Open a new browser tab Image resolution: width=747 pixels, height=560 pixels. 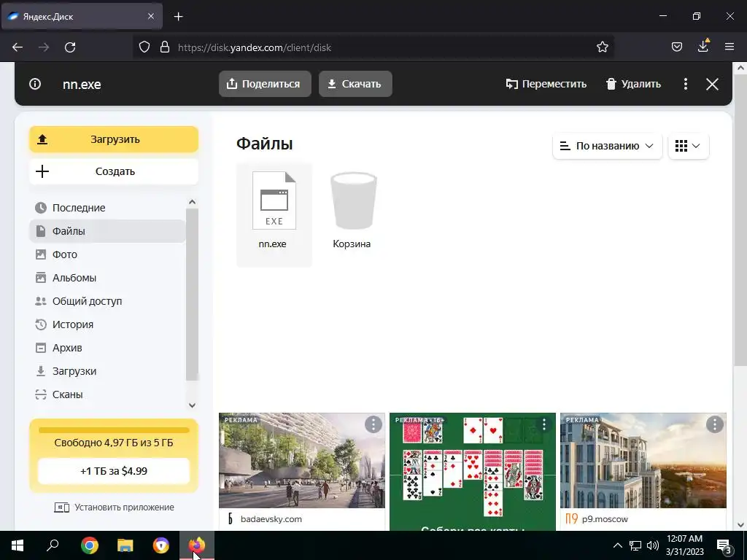[178, 17]
